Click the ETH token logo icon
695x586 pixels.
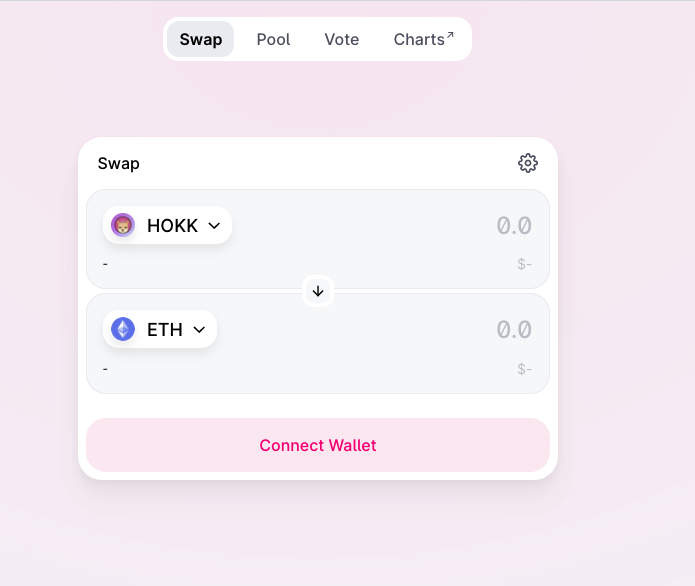[123, 329]
